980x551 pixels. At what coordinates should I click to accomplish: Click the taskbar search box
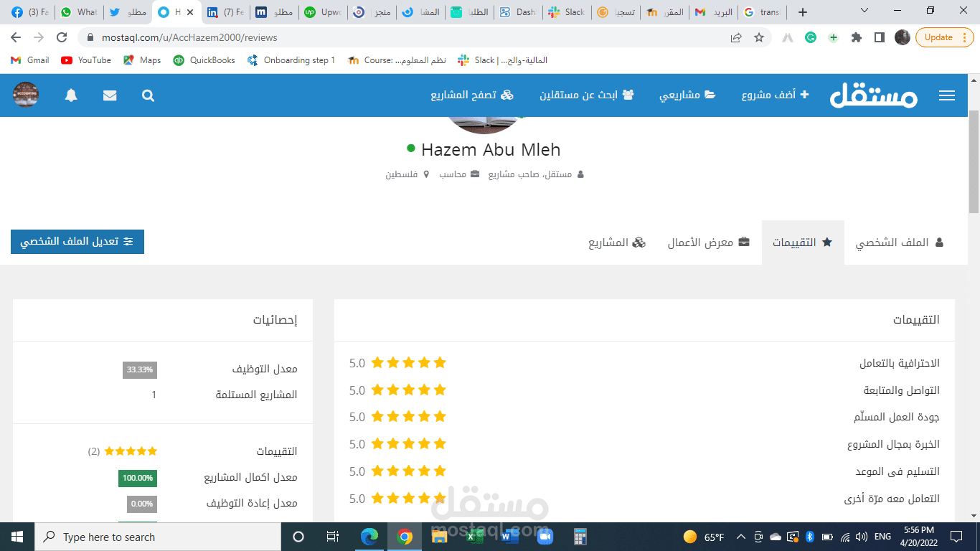pos(158,537)
